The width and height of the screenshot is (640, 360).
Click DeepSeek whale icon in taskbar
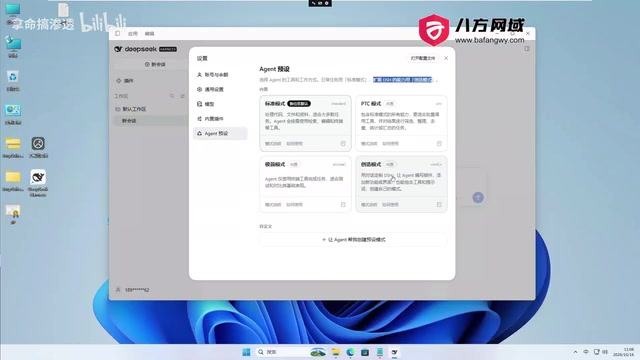[394, 352]
